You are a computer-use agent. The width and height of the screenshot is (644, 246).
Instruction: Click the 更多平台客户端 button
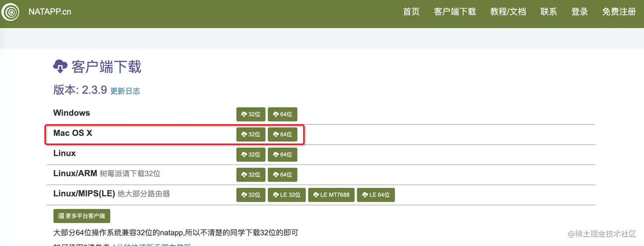(82, 216)
